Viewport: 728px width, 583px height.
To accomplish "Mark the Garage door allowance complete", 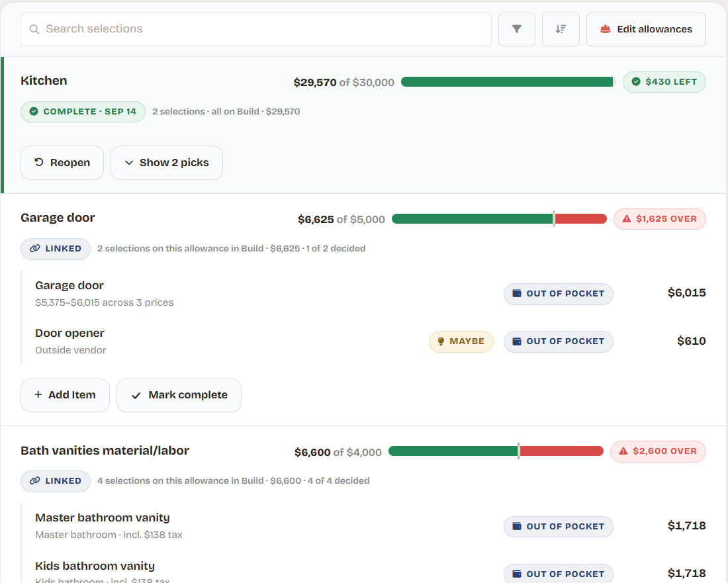I will 179,396.
